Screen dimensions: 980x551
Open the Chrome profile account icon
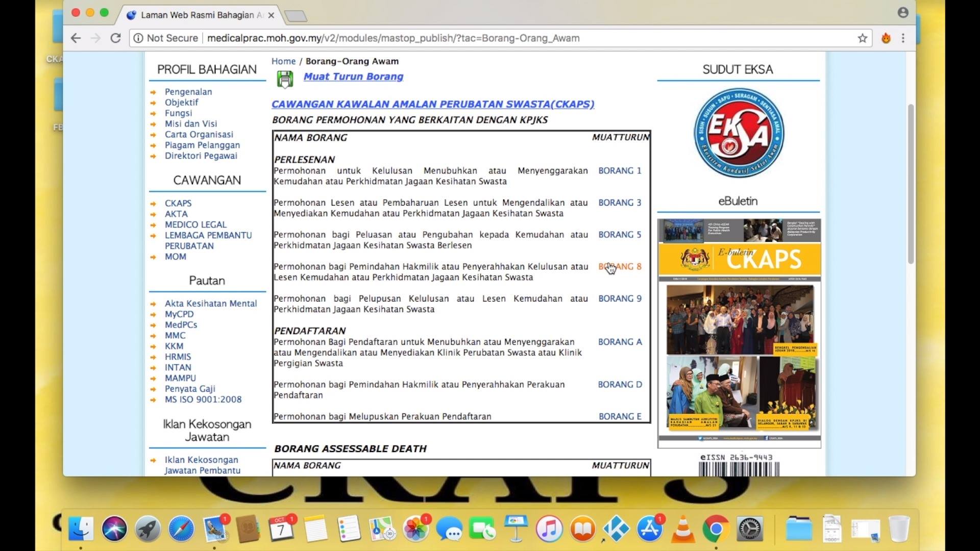(x=903, y=13)
